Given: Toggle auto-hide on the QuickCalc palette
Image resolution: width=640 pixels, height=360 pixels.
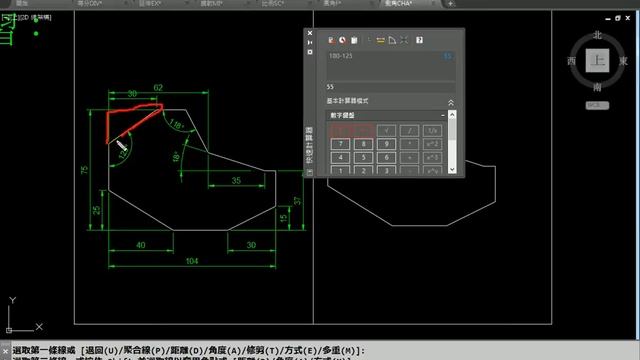Looking at the screenshot, I should pyautogui.click(x=310, y=42).
